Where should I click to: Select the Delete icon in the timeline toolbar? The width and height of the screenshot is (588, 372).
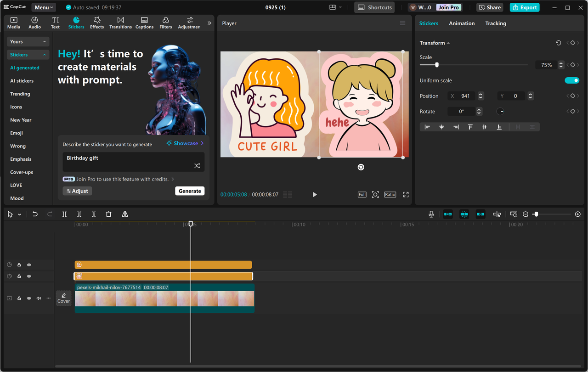pyautogui.click(x=108, y=214)
